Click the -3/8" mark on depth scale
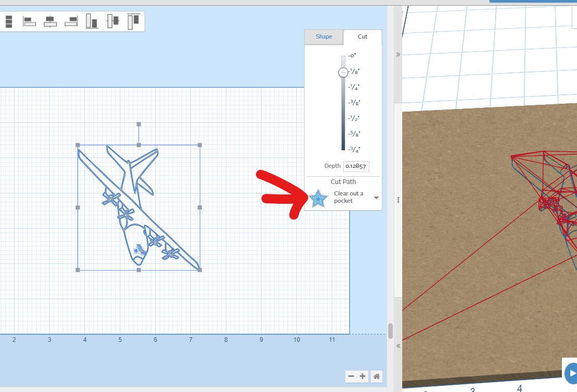 click(354, 103)
